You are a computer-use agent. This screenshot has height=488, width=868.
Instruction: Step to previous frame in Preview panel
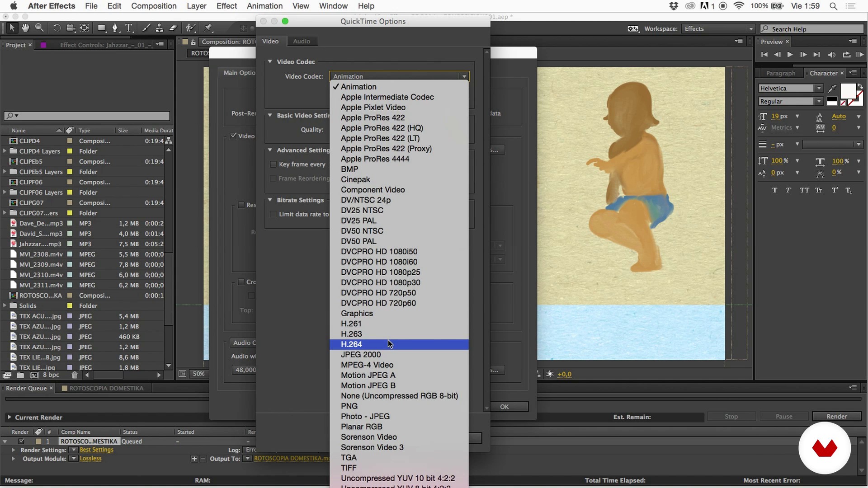coord(777,55)
